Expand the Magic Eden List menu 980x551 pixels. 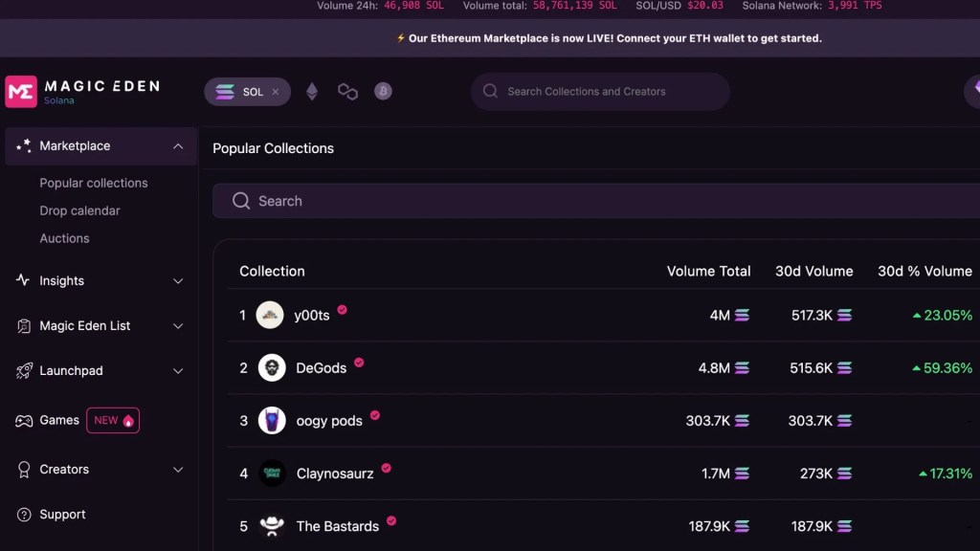tap(178, 326)
